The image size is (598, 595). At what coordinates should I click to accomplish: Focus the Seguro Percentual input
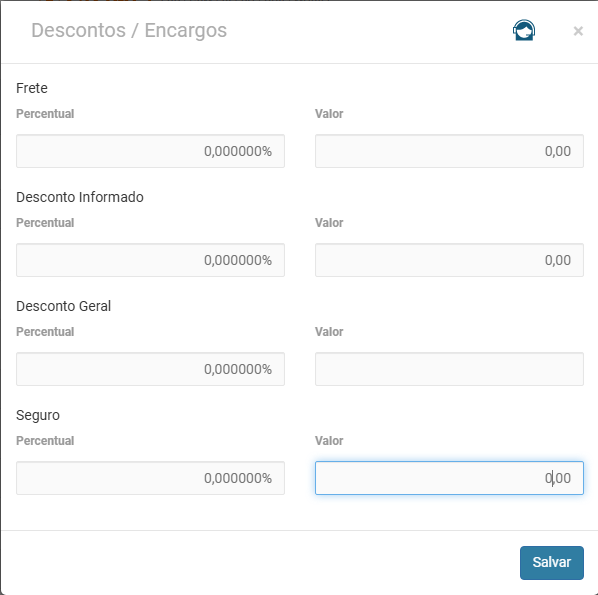coord(150,478)
